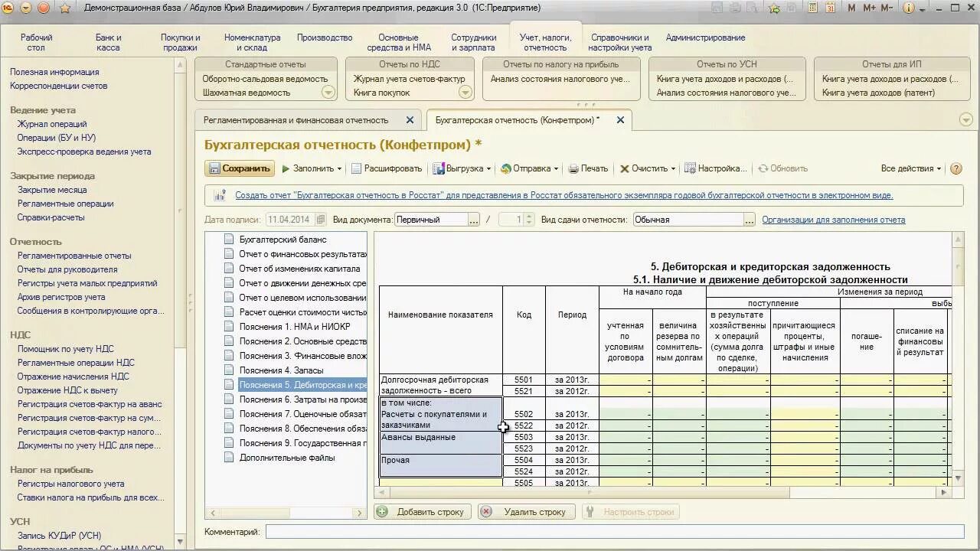Image resolution: width=980 pixels, height=551 pixels.
Task: Open Журнал операций in sidebar
Action: point(52,124)
